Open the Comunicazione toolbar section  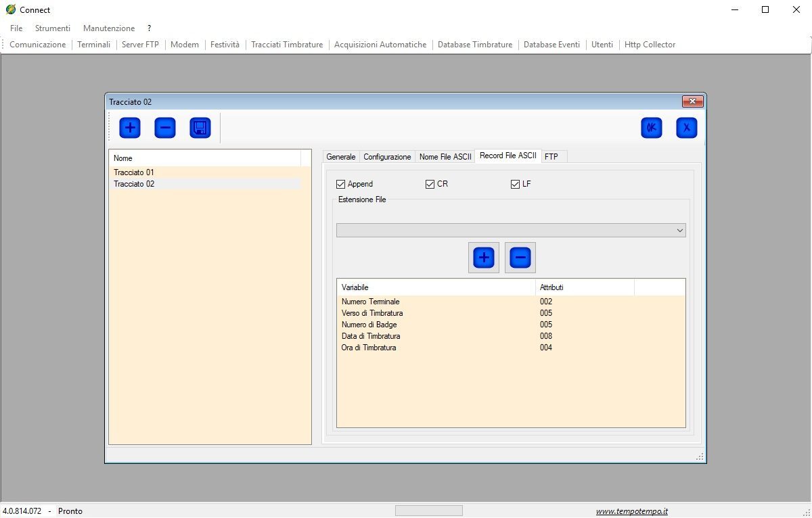[38, 45]
